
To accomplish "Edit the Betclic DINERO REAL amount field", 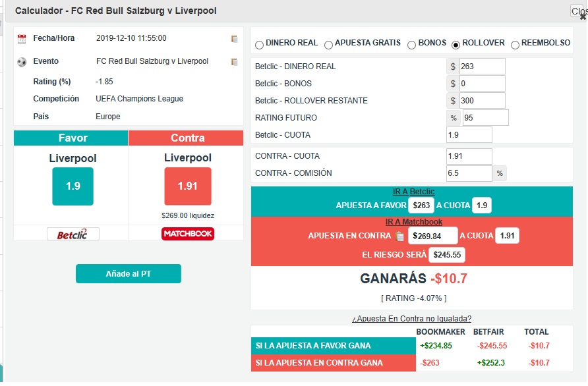I will 482,67.
